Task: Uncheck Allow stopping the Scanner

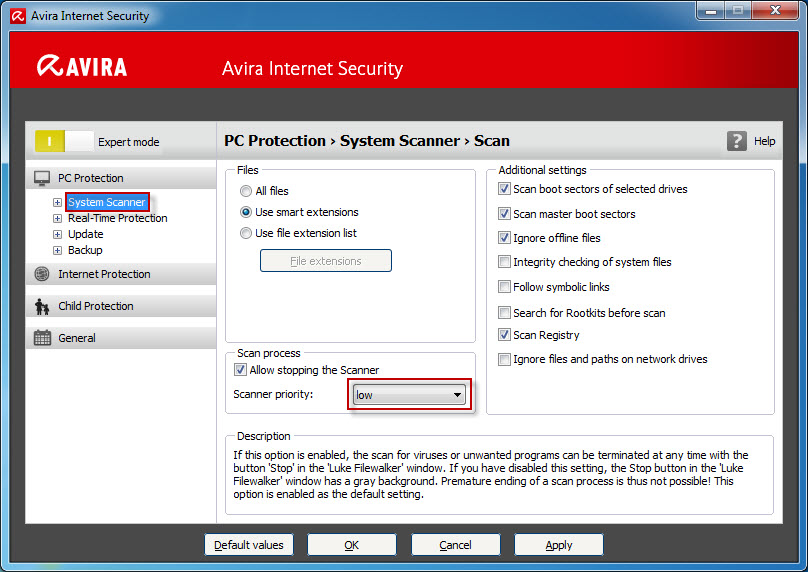Action: [x=240, y=370]
